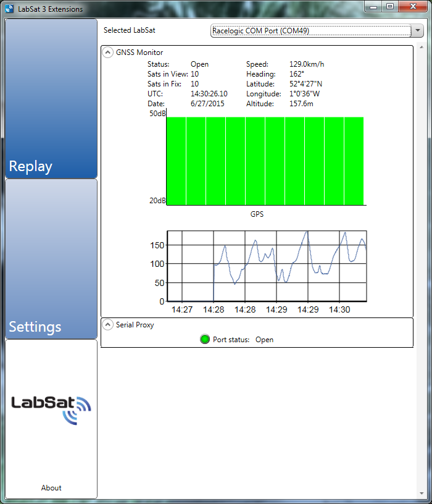The width and height of the screenshot is (432, 504).
Task: Click the heading value 162°
Action: [x=297, y=74]
